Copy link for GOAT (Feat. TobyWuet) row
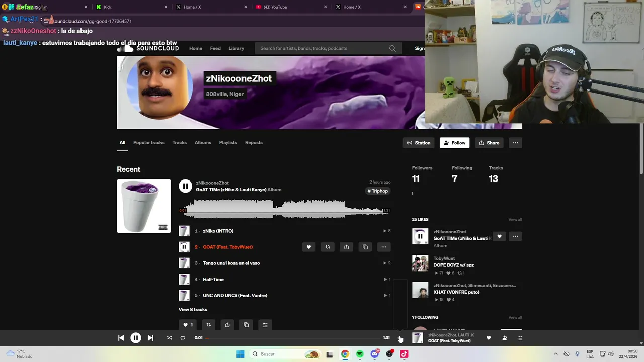The image size is (644, 362). (x=365, y=247)
